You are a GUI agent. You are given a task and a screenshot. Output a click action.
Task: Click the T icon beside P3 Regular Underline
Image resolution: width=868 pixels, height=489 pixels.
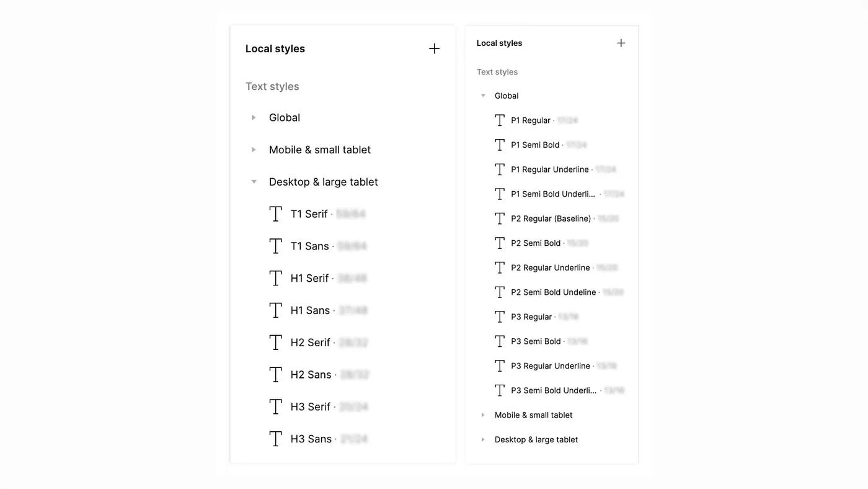[500, 366]
